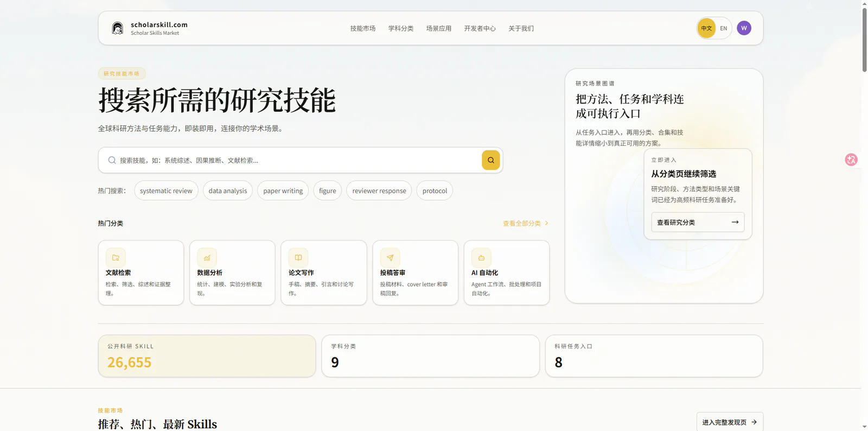Open the 投稿答审 category card
Screen dimensions: 868x431
coord(416,272)
